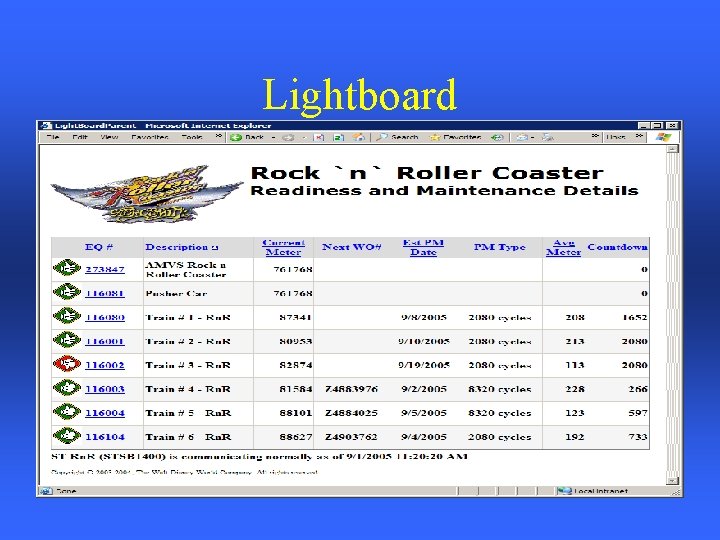Sort by the Est PM Date column header

pyautogui.click(x=423, y=248)
